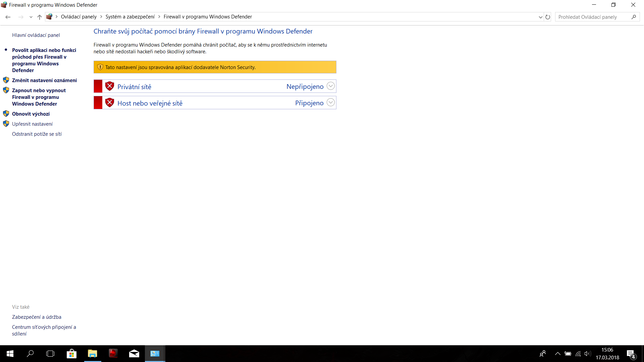
Task: Expand the Privátní sítě section
Action: 330,86
